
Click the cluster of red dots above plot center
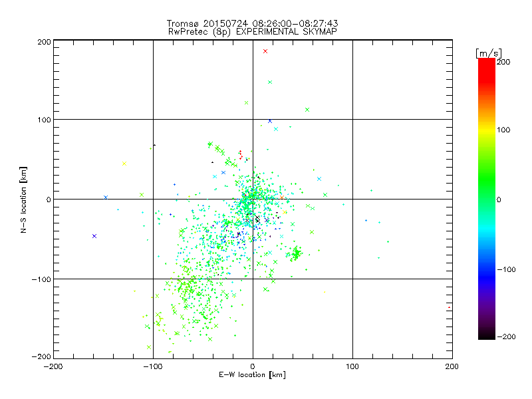241,155
